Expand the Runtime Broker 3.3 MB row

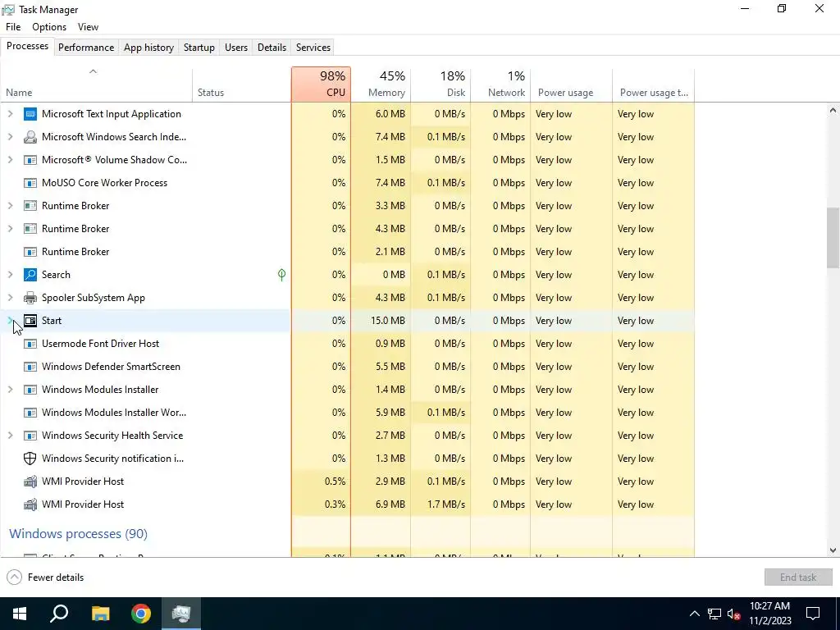point(10,206)
